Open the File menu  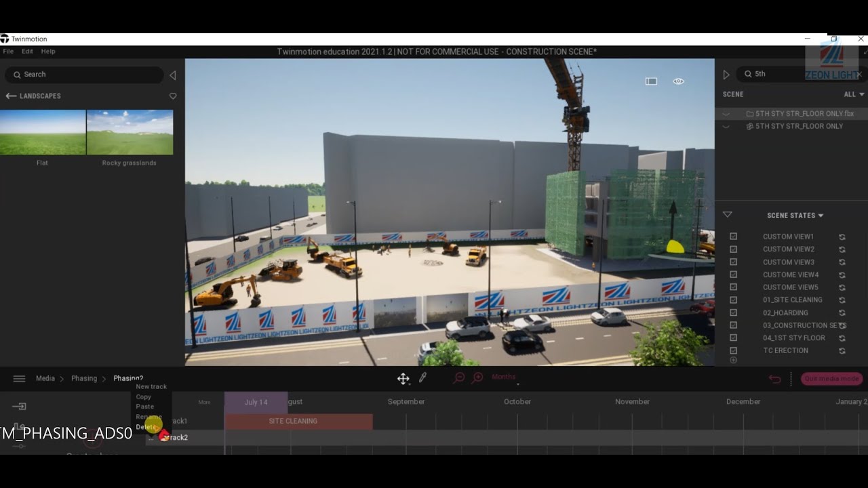(x=8, y=52)
